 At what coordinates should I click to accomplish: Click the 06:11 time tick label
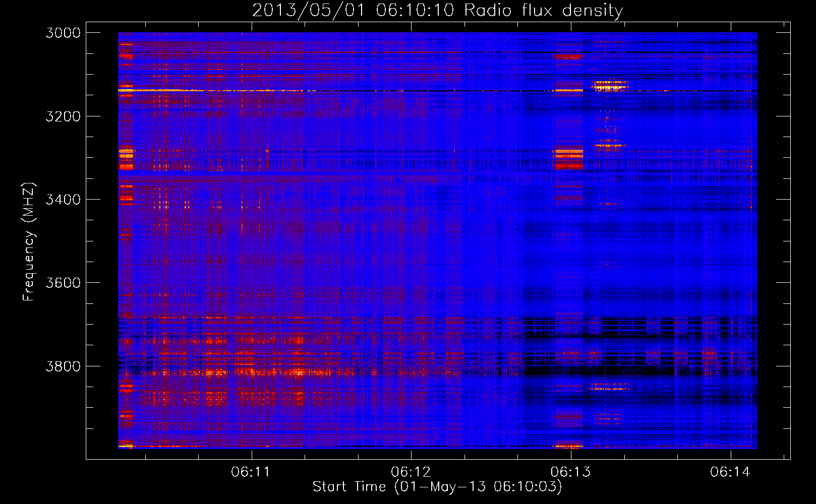[251, 472]
